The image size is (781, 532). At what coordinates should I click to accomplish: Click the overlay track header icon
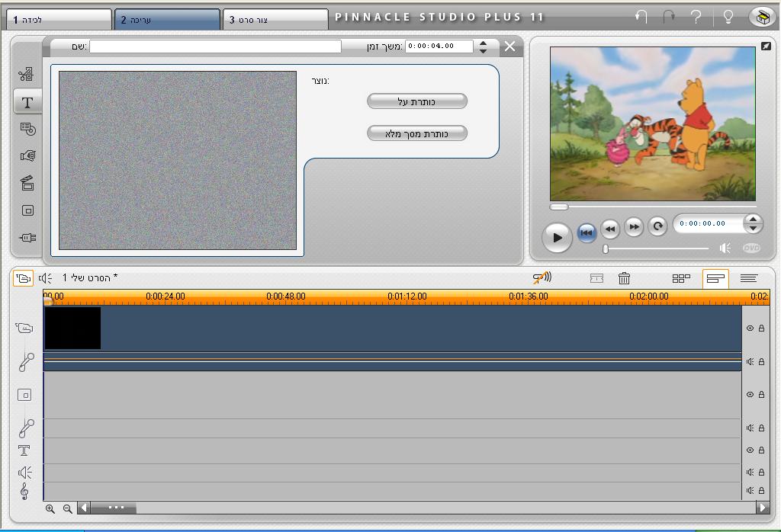(24, 395)
